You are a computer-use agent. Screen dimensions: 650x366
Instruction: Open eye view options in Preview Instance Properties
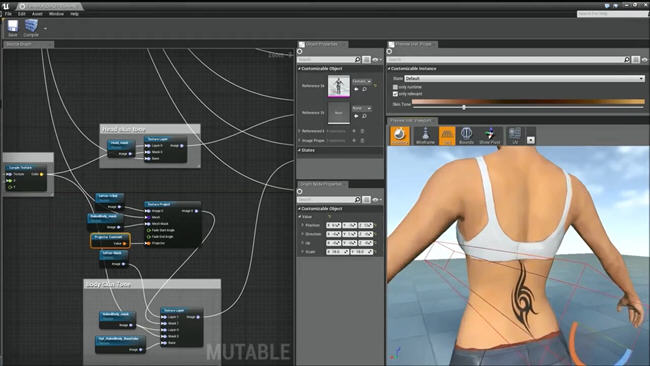pos(645,60)
